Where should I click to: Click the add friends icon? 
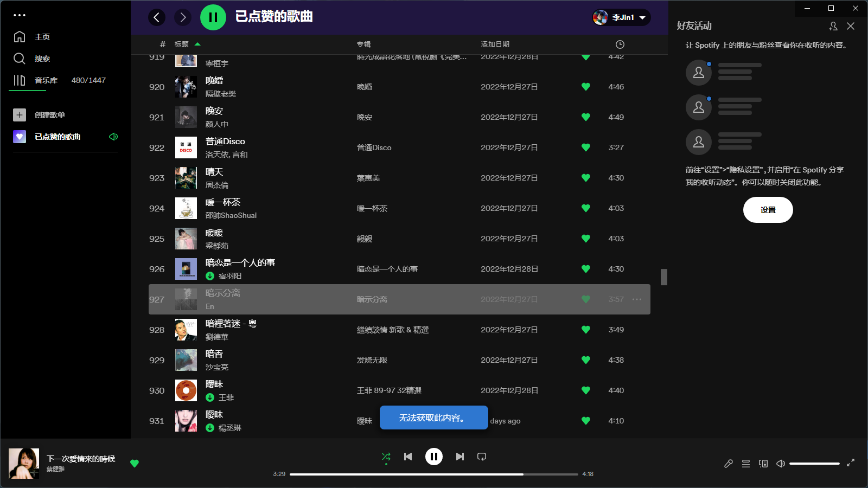[833, 26]
